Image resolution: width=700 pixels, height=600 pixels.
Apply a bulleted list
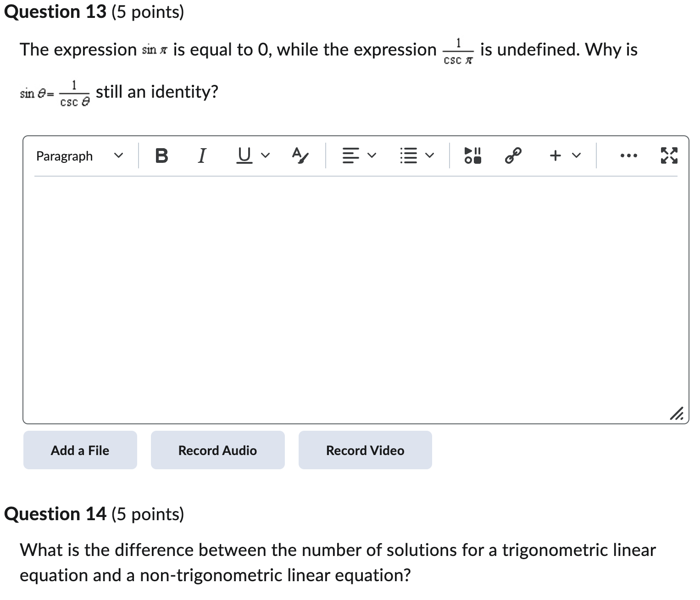(x=407, y=156)
